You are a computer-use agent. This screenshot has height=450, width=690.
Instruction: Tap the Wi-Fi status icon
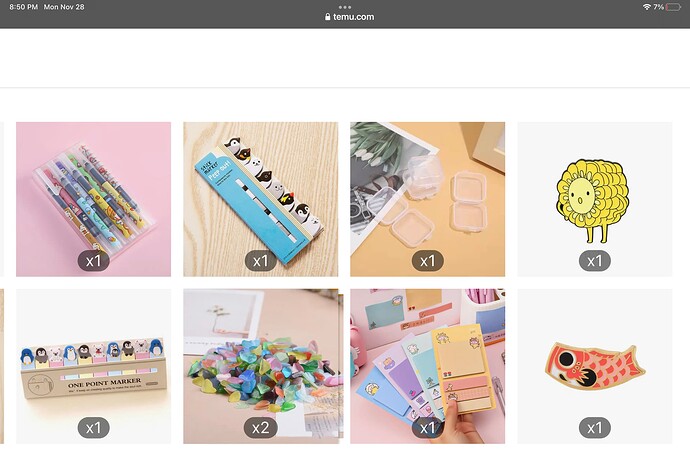(x=646, y=7)
